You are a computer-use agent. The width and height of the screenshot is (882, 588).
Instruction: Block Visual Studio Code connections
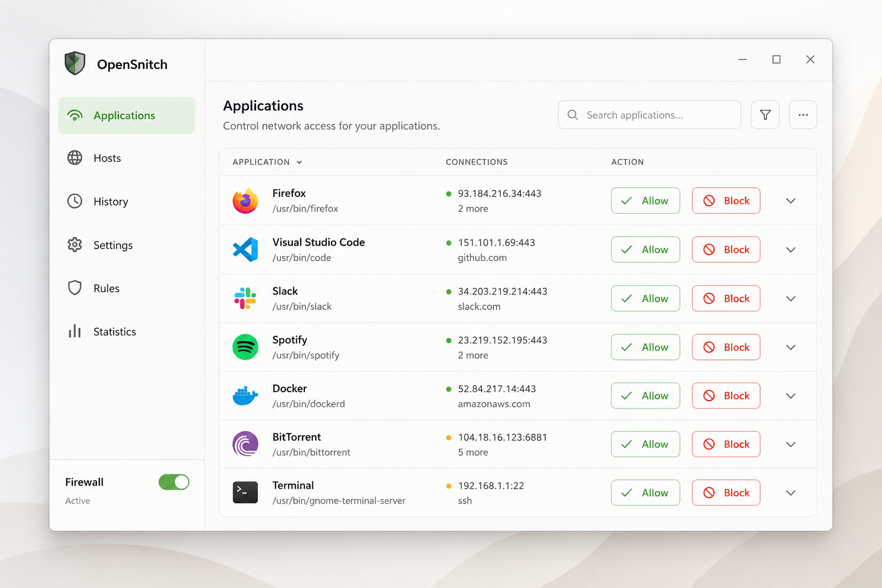coord(726,249)
